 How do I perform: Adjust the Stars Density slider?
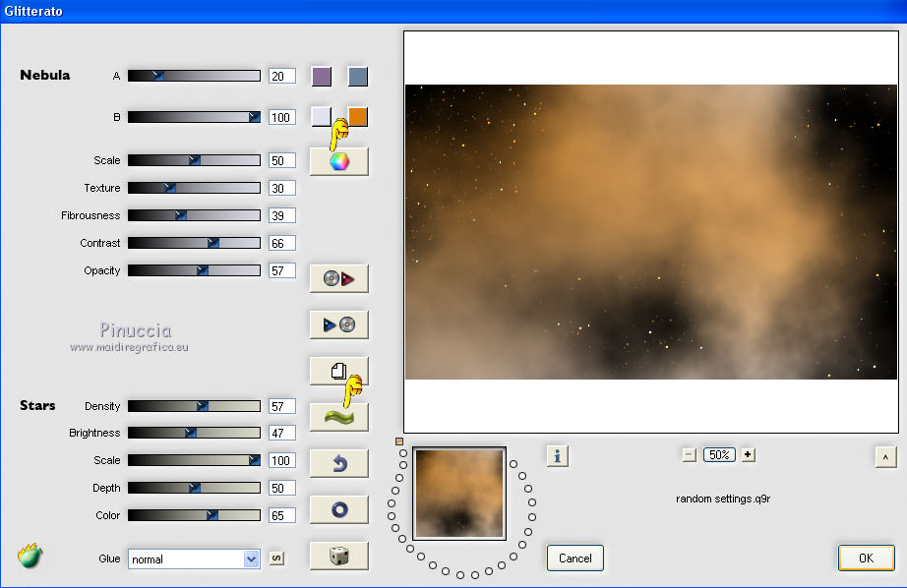pyautogui.click(x=194, y=406)
